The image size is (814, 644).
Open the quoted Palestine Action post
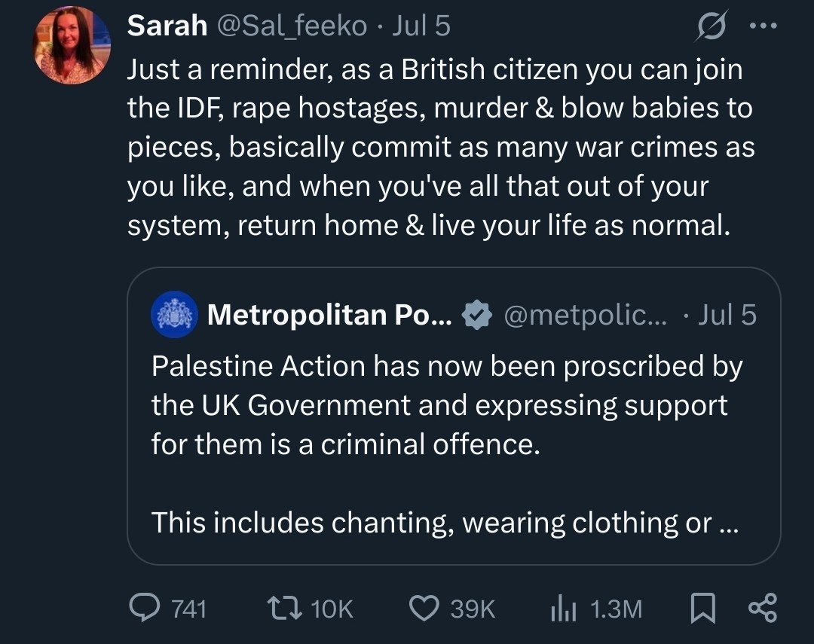(454, 416)
